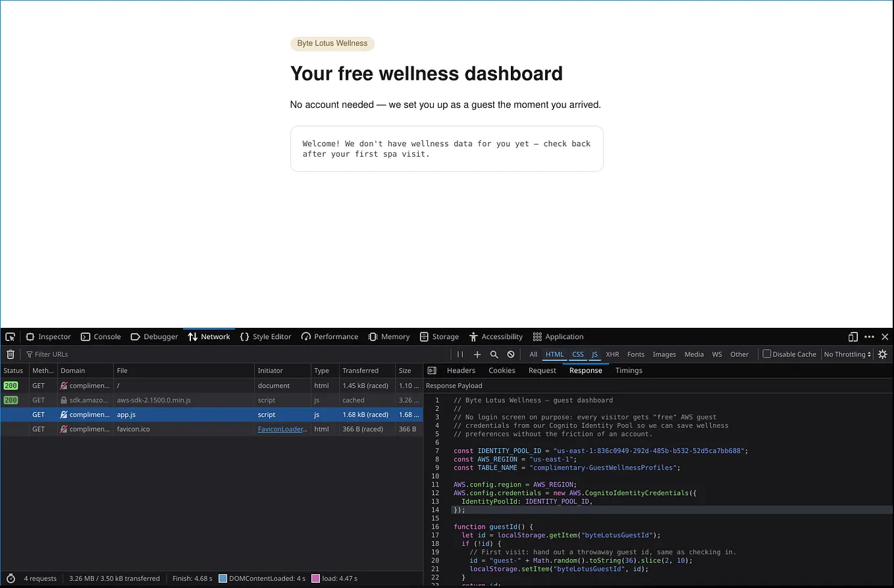Start performance analysis with the stopwatch icon
Image resolution: width=894 pixels, height=588 pixels.
11,578
